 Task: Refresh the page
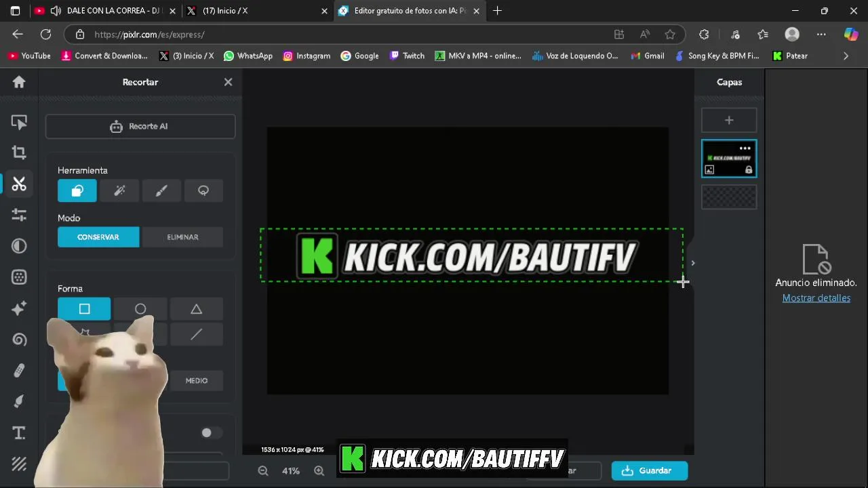[46, 35]
